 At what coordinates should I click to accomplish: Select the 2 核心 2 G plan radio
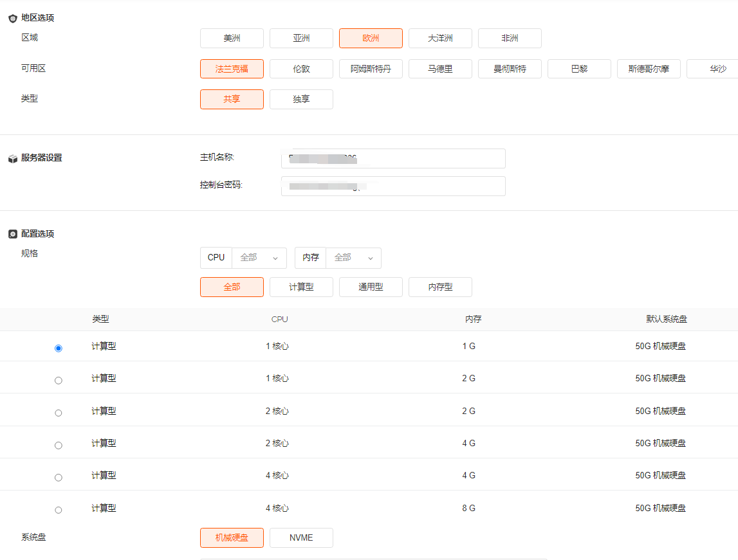pyautogui.click(x=59, y=413)
